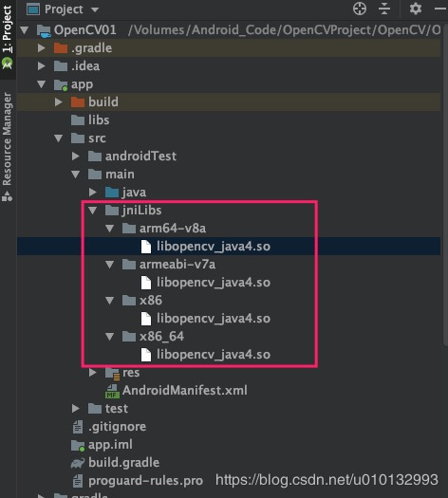Expand the build folder arrow

[59, 101]
